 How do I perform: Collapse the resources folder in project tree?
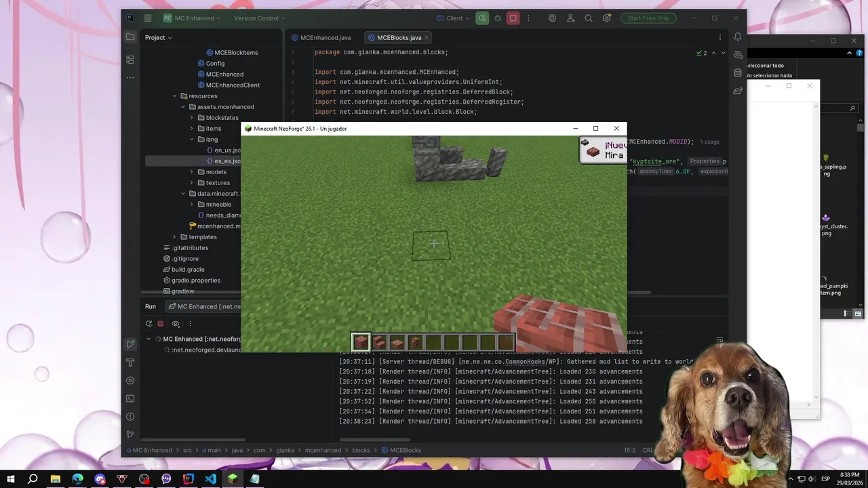click(x=174, y=96)
